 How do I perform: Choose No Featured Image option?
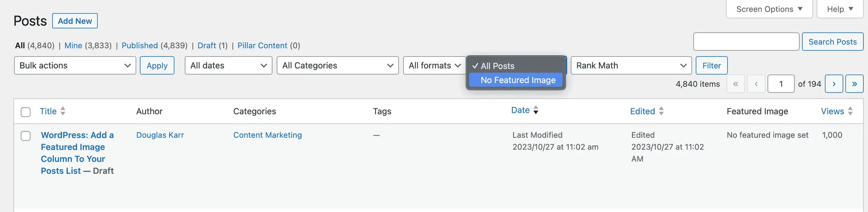517,80
